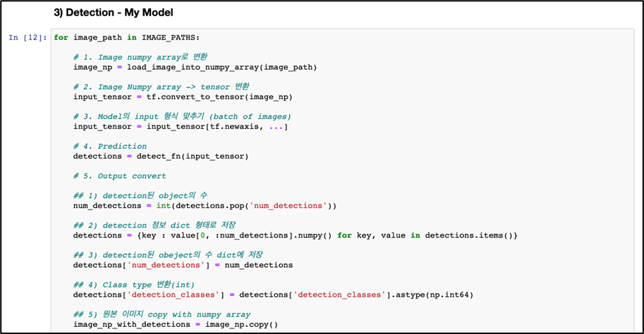Image resolution: width=644 pixels, height=334 pixels.
Task: Click the line "for image_path in IMAGE_PATHS:"
Action: pos(126,38)
